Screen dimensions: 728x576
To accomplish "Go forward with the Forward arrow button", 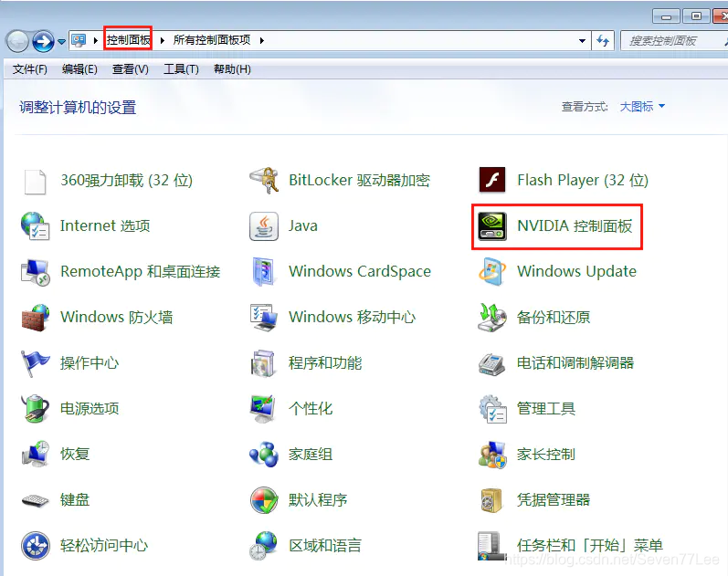I will [43, 41].
